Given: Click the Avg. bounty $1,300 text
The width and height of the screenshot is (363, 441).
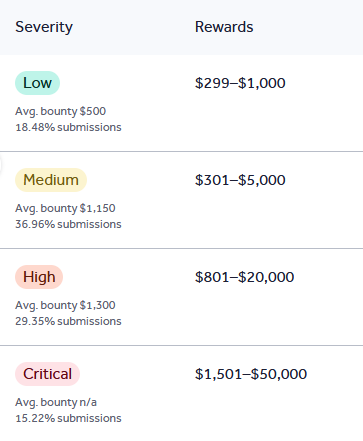Looking at the screenshot, I should point(65,305).
